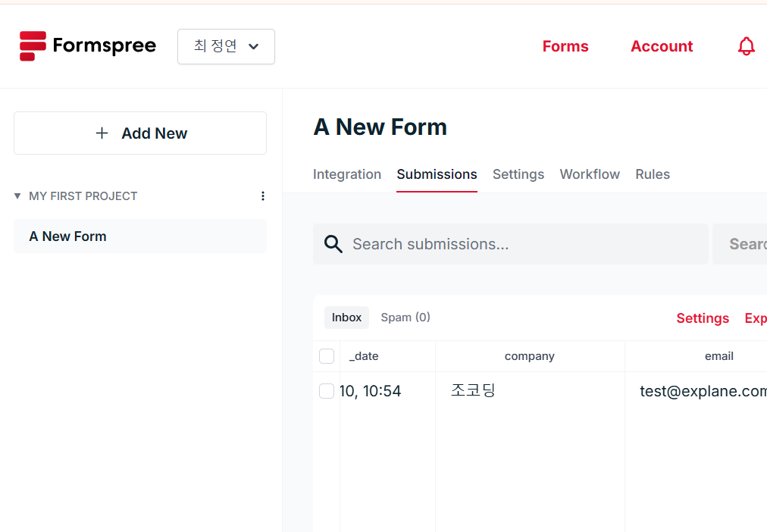Open the form Settings tab

click(518, 174)
